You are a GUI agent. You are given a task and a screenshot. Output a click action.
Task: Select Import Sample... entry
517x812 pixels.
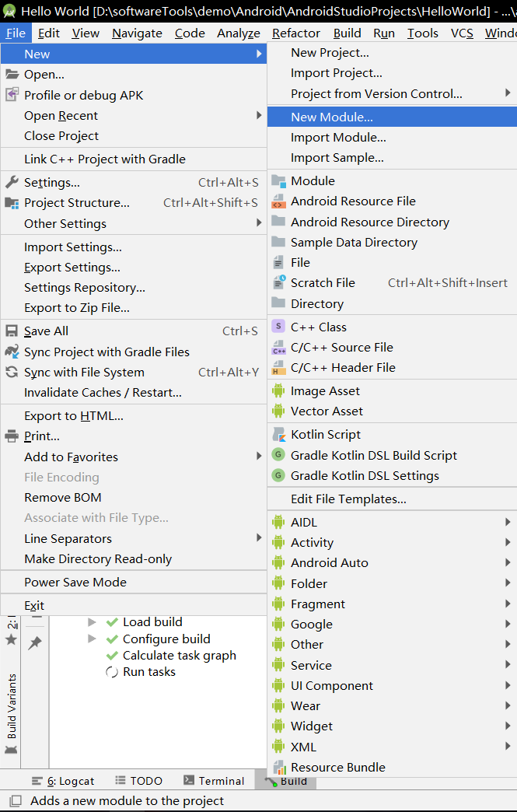click(x=393, y=157)
